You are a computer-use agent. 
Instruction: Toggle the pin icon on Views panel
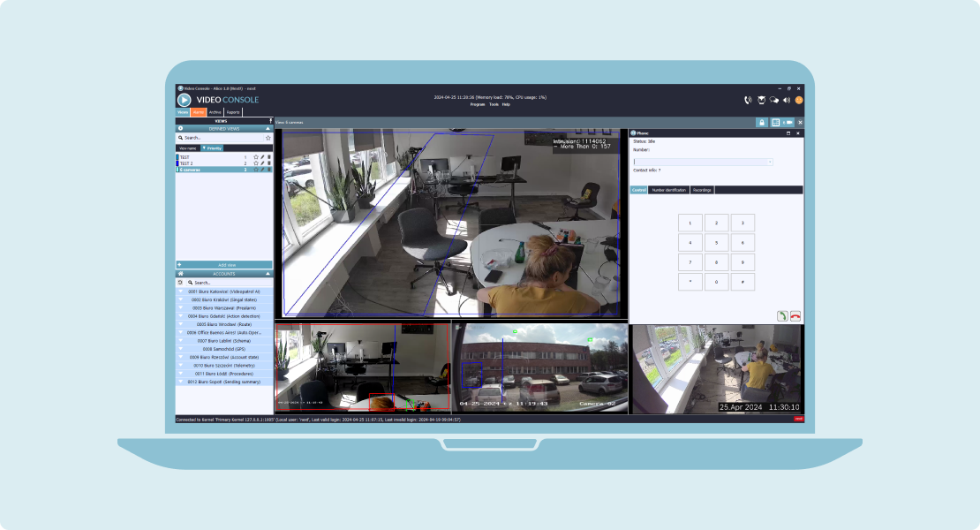point(269,121)
